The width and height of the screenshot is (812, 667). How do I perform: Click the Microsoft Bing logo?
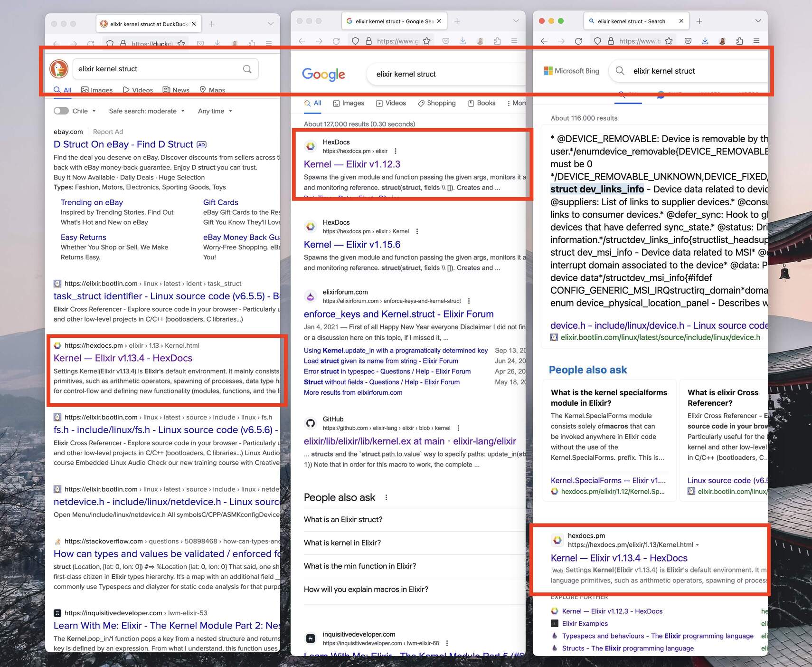(572, 71)
